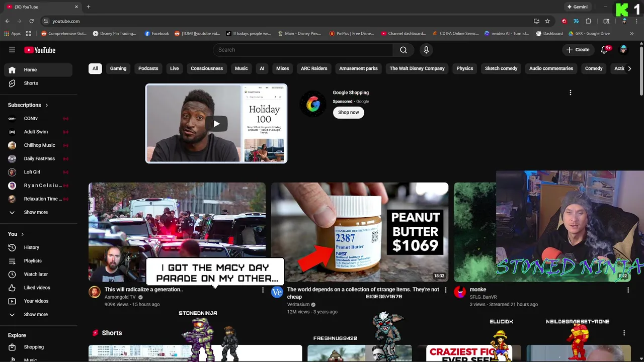
Task: Open CONtv subscription
Action: pyautogui.click(x=38, y=119)
